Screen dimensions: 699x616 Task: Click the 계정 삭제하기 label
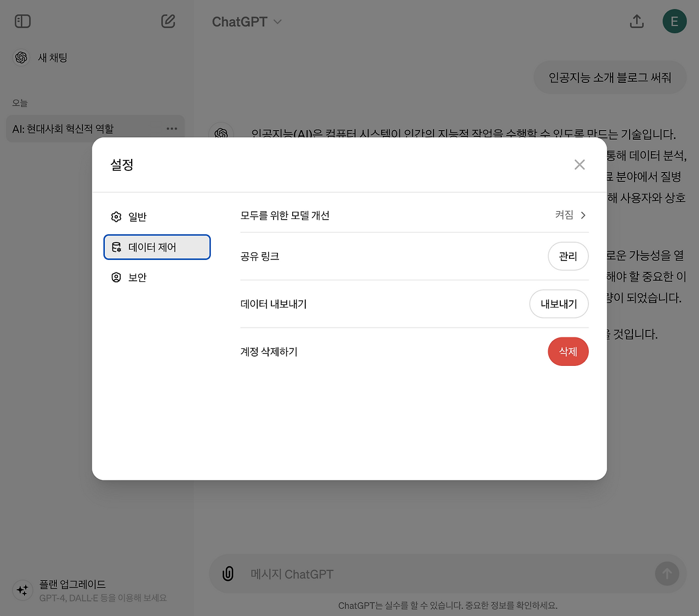[269, 352]
